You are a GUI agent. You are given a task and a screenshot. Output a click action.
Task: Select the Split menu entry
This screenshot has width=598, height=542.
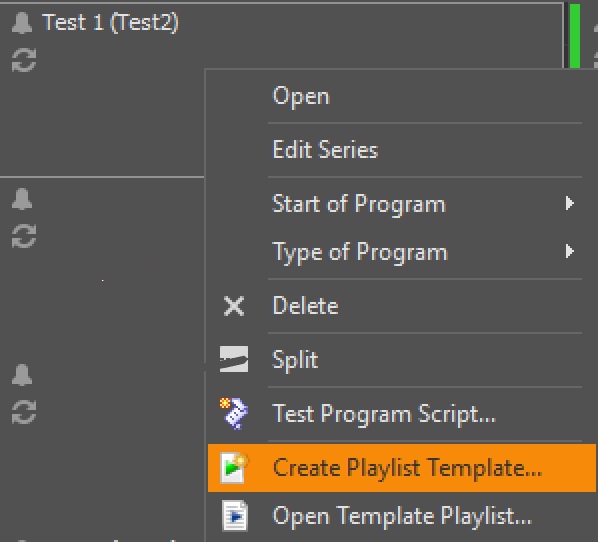401,359
